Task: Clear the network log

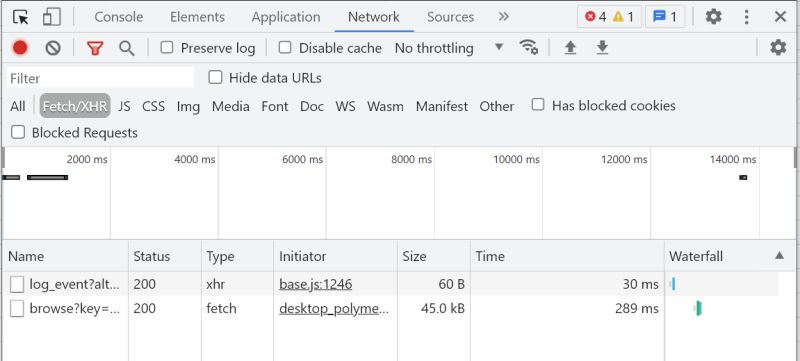Action: [53, 48]
